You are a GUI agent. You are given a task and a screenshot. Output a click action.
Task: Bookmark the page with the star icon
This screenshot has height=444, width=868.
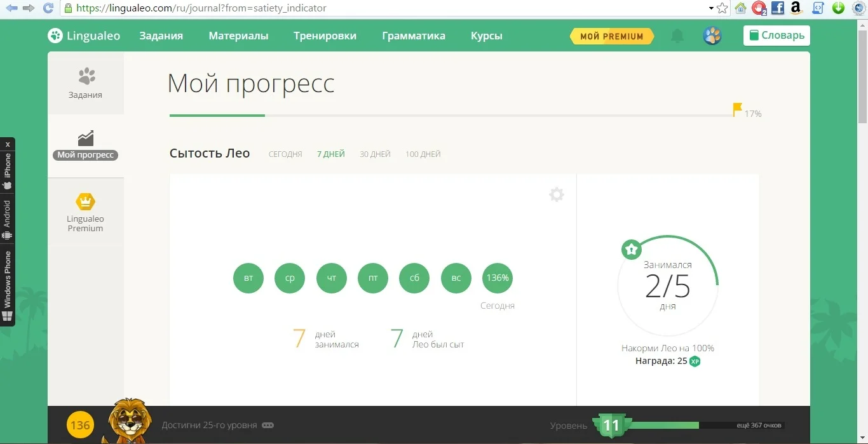pyautogui.click(x=722, y=8)
